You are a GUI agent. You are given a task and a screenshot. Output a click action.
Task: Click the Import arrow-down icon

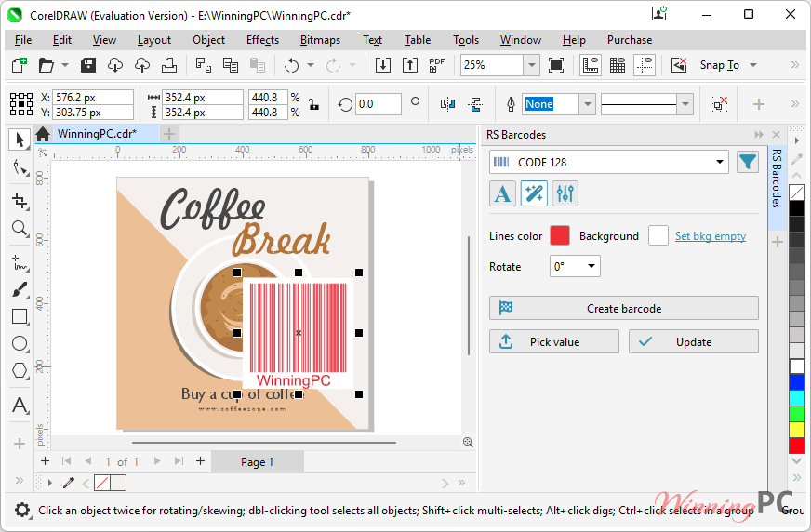coord(383,65)
